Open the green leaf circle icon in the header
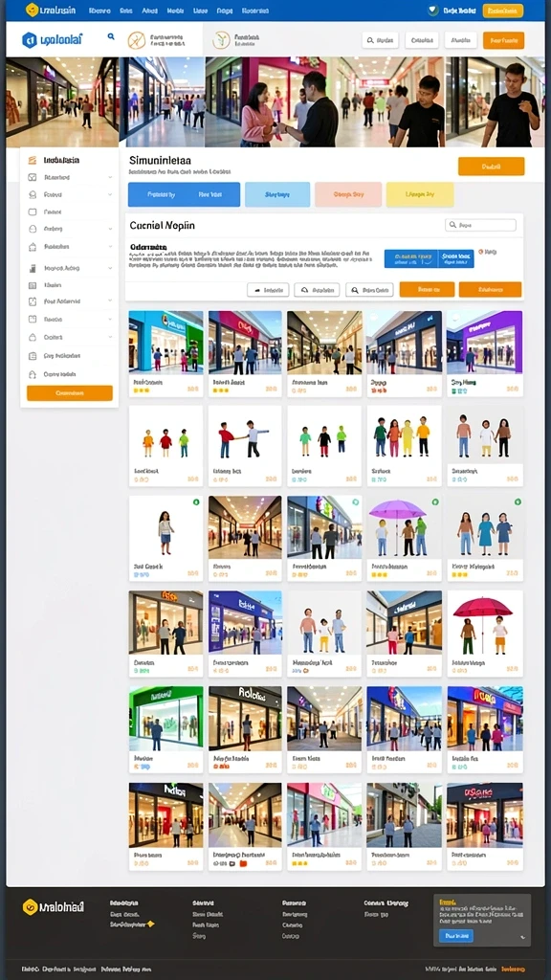The height and width of the screenshot is (980, 551). pos(221,40)
